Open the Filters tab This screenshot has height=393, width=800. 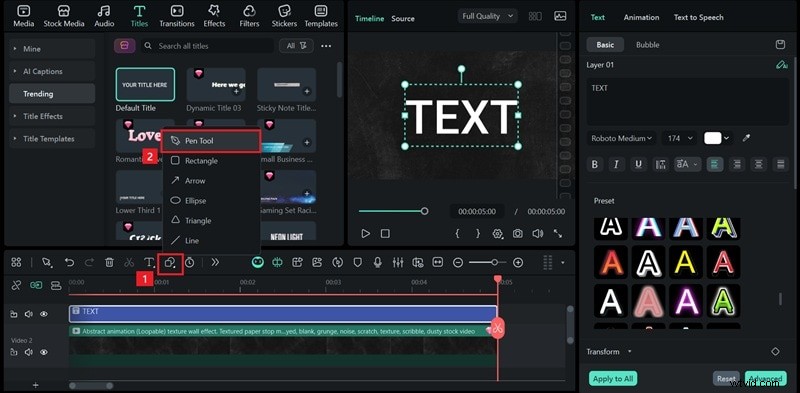click(249, 16)
